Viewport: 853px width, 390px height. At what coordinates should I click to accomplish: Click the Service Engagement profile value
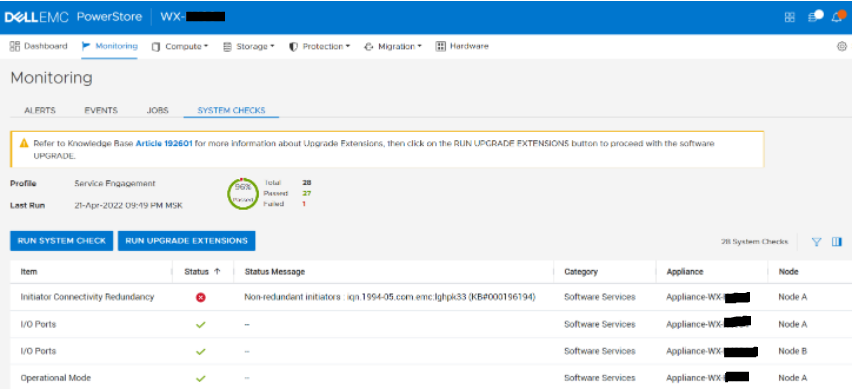pyautogui.click(x=115, y=184)
